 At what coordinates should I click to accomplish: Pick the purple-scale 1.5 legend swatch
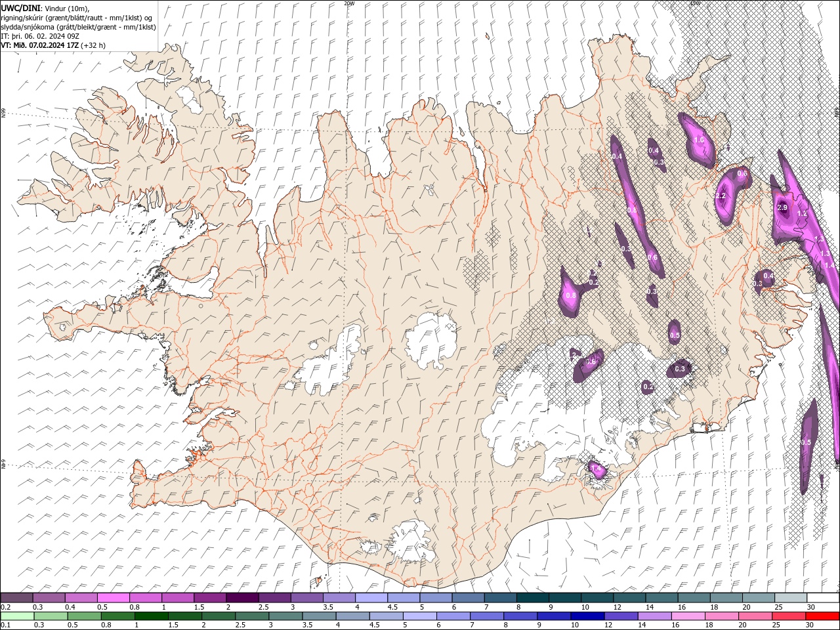[210, 597]
